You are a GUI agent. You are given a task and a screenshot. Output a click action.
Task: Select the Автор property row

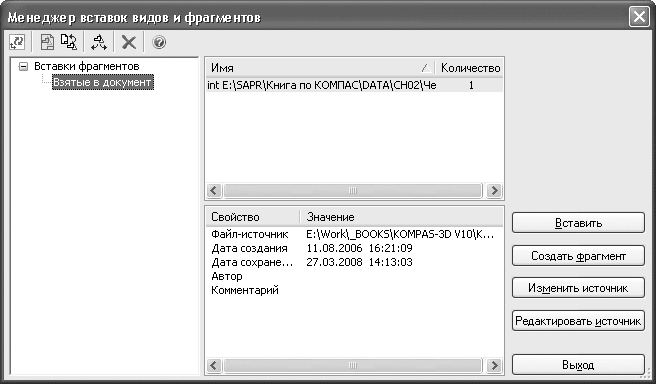[355, 276]
